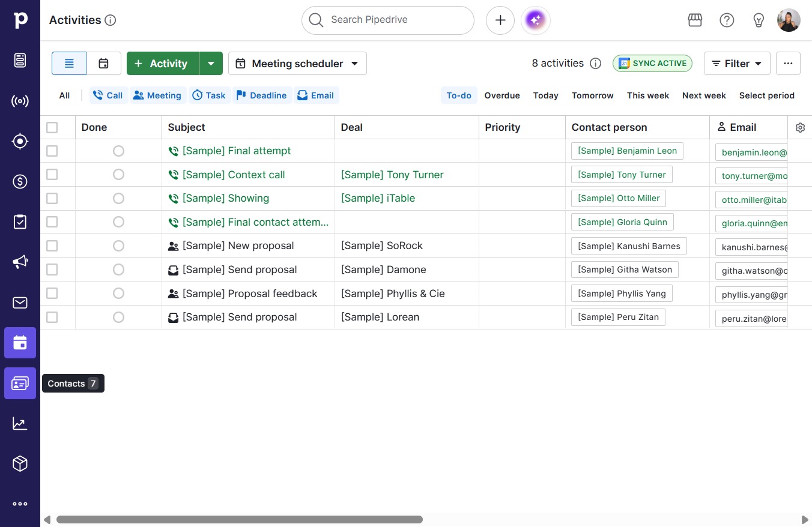This screenshot has height=527, width=812.
Task: Open the Meeting scheduler dropdown
Action: [x=297, y=64]
